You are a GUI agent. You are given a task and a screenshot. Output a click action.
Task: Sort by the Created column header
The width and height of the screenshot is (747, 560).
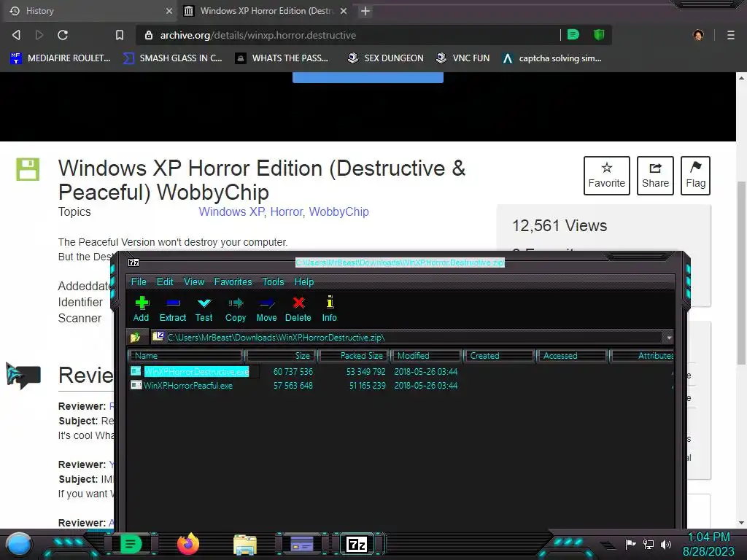click(x=499, y=356)
